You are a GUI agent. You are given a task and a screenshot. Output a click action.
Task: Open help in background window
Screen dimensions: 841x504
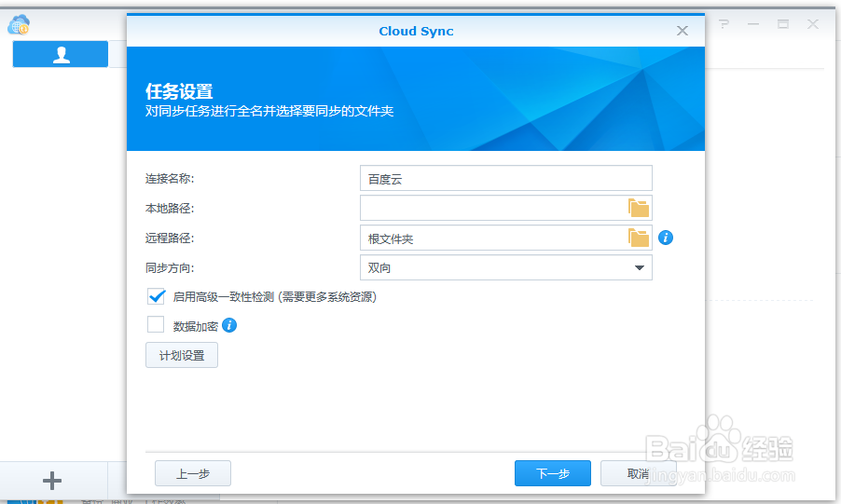[x=724, y=24]
